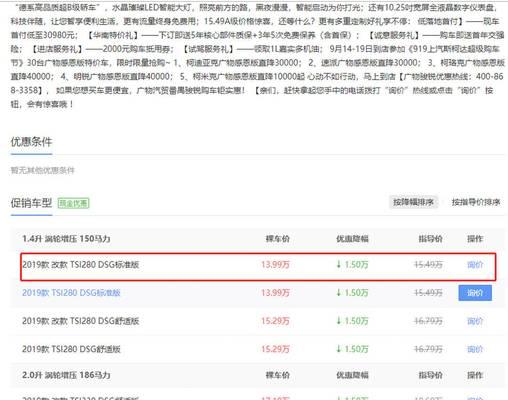Click the 2.0升 涡轮增压 186马力 group header
This screenshot has width=508, height=400.
(66, 375)
